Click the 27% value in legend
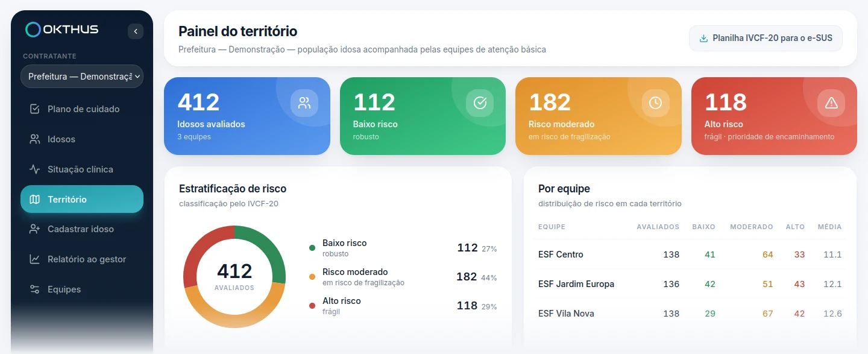Image resolution: width=868 pixels, height=354 pixels. pyautogui.click(x=489, y=248)
